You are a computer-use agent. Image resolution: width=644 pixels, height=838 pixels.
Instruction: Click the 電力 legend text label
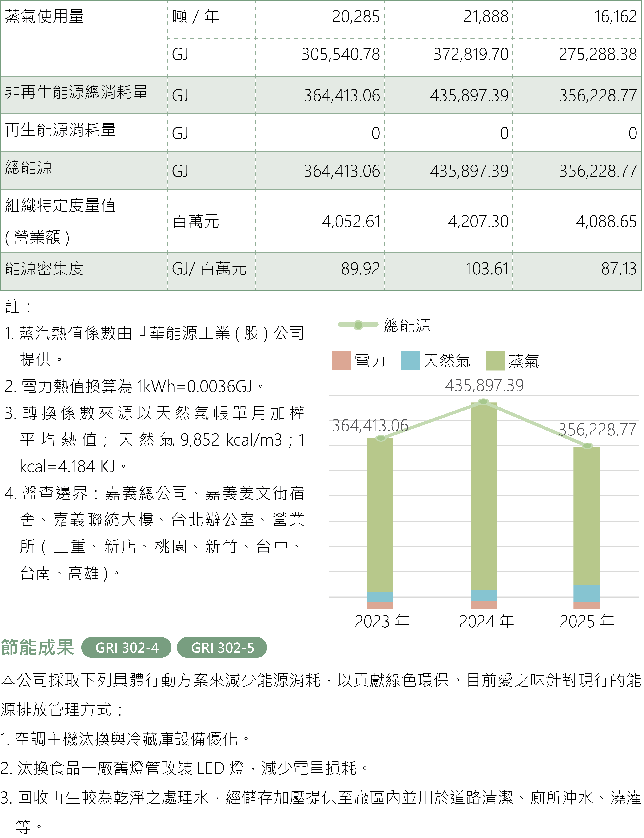[x=370, y=361]
